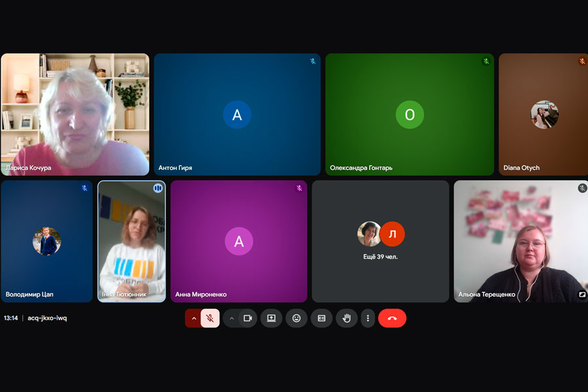This screenshot has width=588, height=392.
Task: Leave call red hang-up button
Action: click(x=392, y=318)
